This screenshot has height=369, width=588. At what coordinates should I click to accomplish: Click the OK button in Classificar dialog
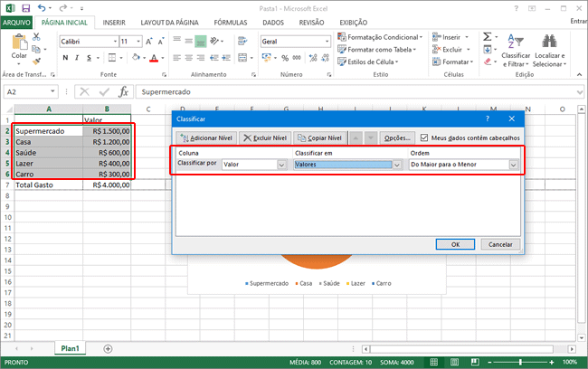pyautogui.click(x=456, y=244)
